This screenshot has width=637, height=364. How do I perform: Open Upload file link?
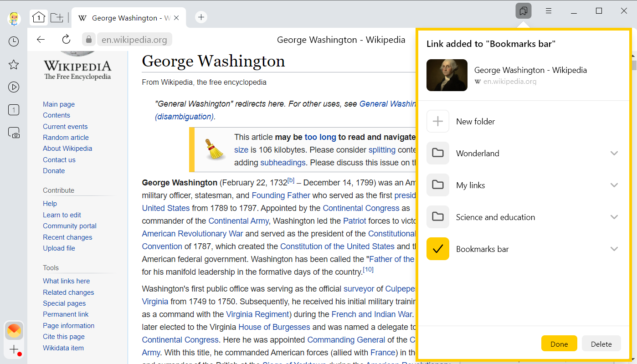pos(59,248)
